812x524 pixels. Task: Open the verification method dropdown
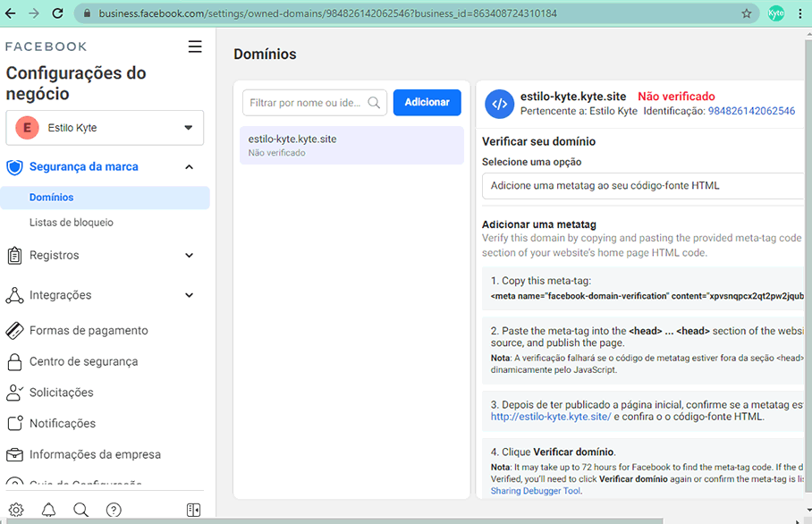click(x=643, y=186)
